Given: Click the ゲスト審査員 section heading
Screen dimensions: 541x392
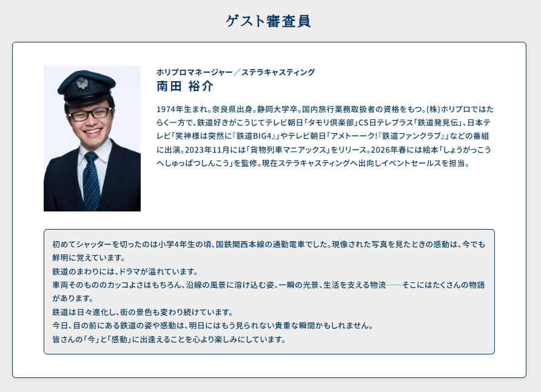Looking at the screenshot, I should tap(268, 21).
